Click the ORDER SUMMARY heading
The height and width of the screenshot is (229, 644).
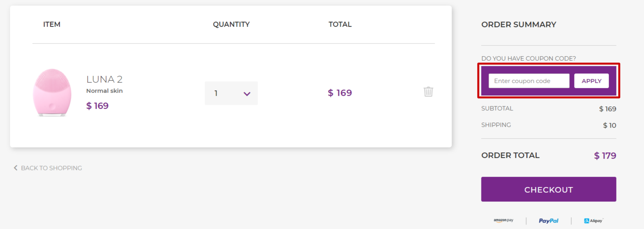tap(519, 24)
